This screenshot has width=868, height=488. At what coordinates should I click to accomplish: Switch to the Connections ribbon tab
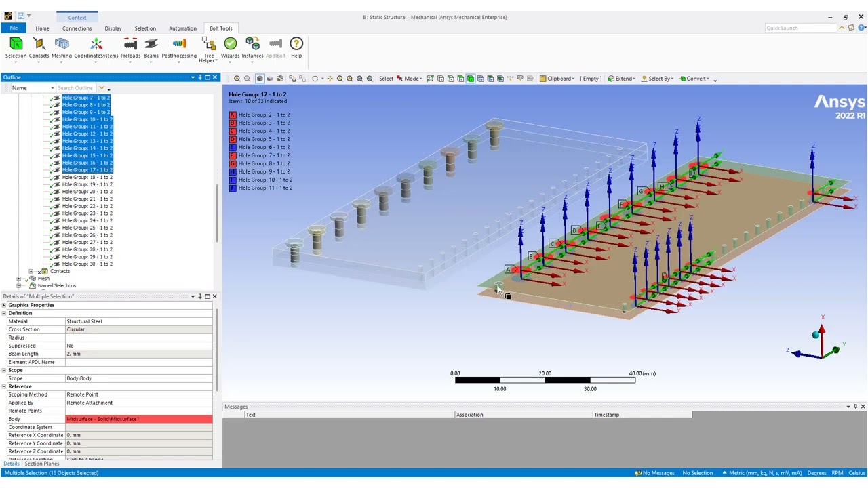[77, 28]
